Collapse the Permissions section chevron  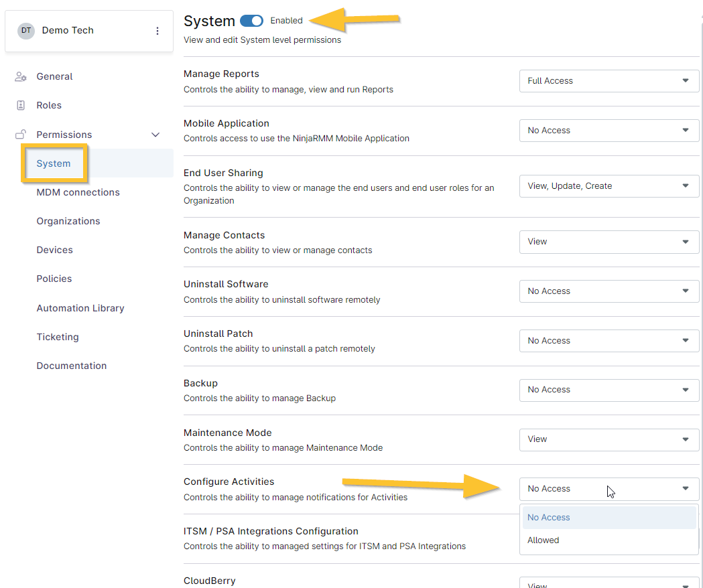point(155,135)
